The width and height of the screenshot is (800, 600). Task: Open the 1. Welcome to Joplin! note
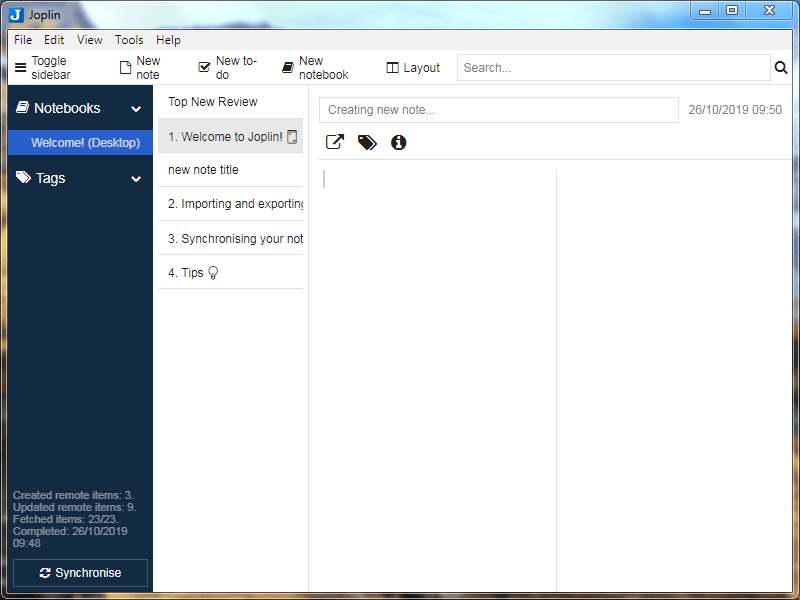(x=230, y=136)
